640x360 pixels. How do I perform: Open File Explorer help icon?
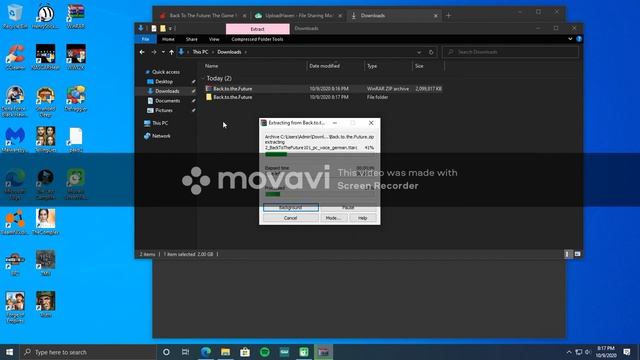click(579, 39)
